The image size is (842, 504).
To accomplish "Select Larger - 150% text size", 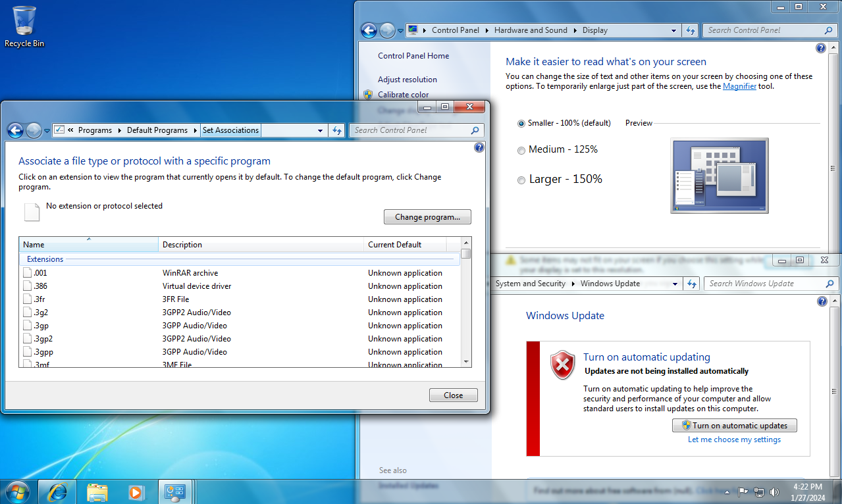I will (560, 179).
